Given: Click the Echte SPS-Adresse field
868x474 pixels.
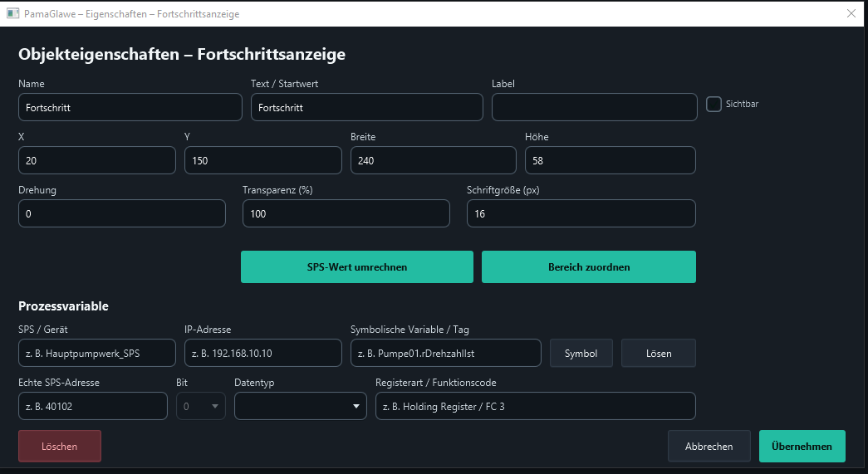Looking at the screenshot, I should pos(93,406).
